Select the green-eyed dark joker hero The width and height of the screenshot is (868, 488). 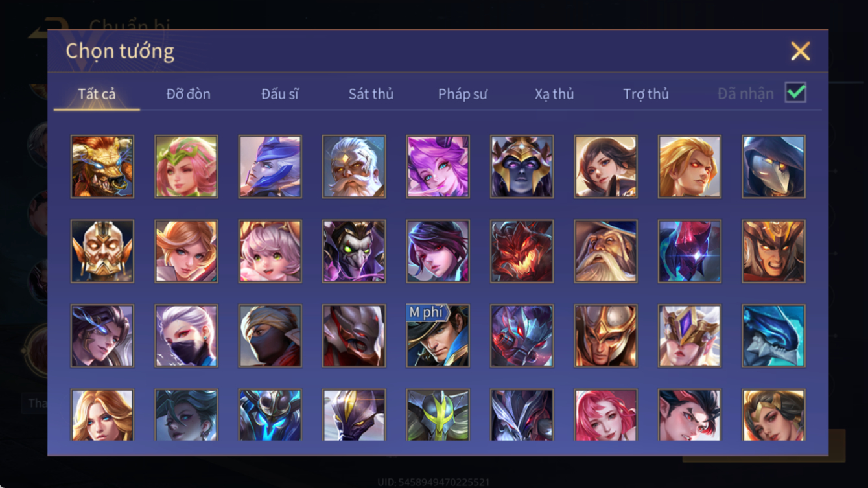(354, 251)
